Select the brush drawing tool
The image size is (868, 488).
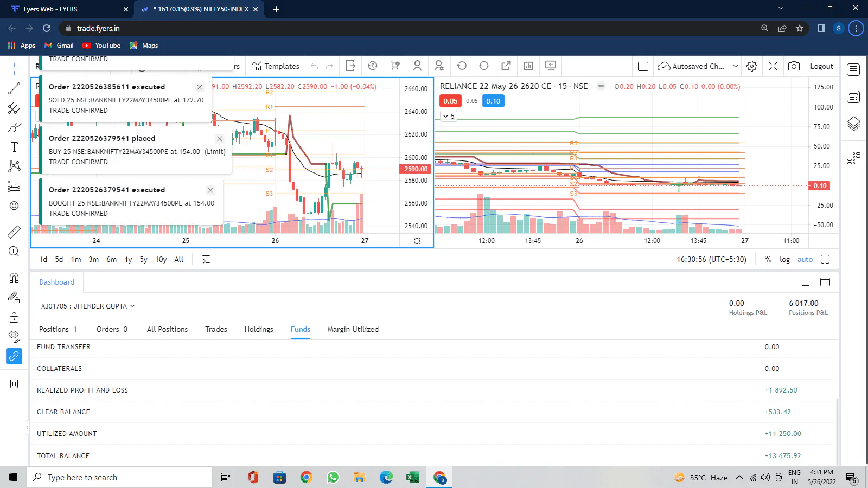click(14, 127)
